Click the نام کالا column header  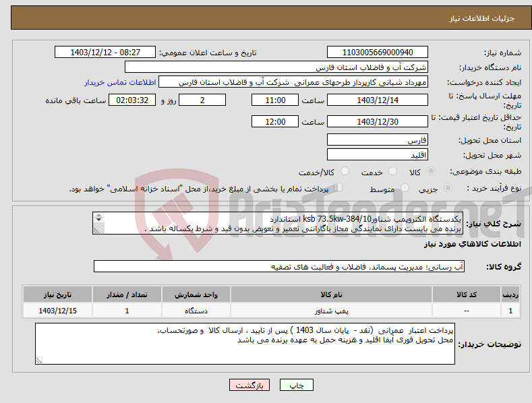click(331, 294)
